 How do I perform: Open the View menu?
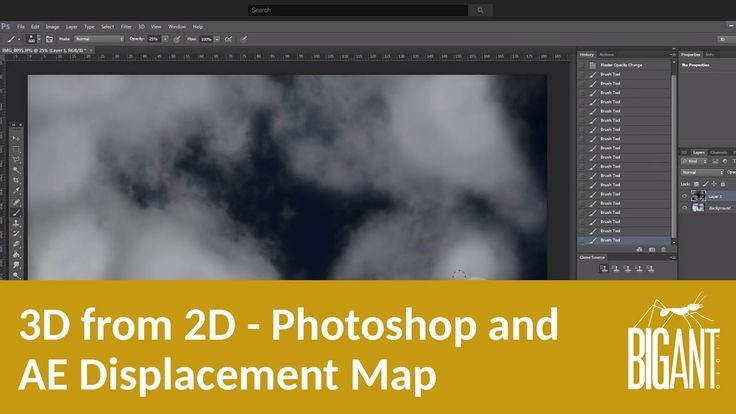(x=156, y=27)
